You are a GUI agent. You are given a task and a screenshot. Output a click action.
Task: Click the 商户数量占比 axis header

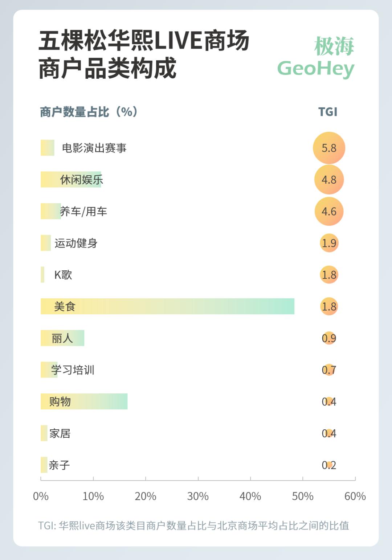89,112
